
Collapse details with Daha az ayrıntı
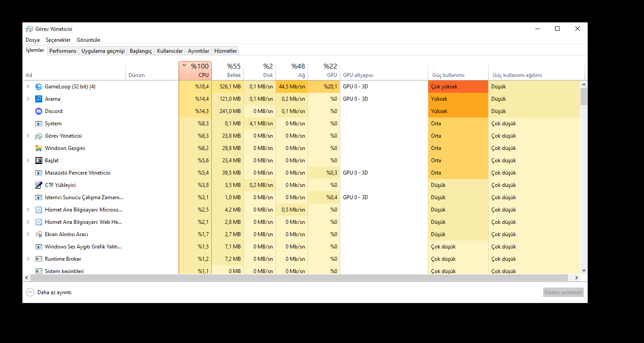coord(49,292)
